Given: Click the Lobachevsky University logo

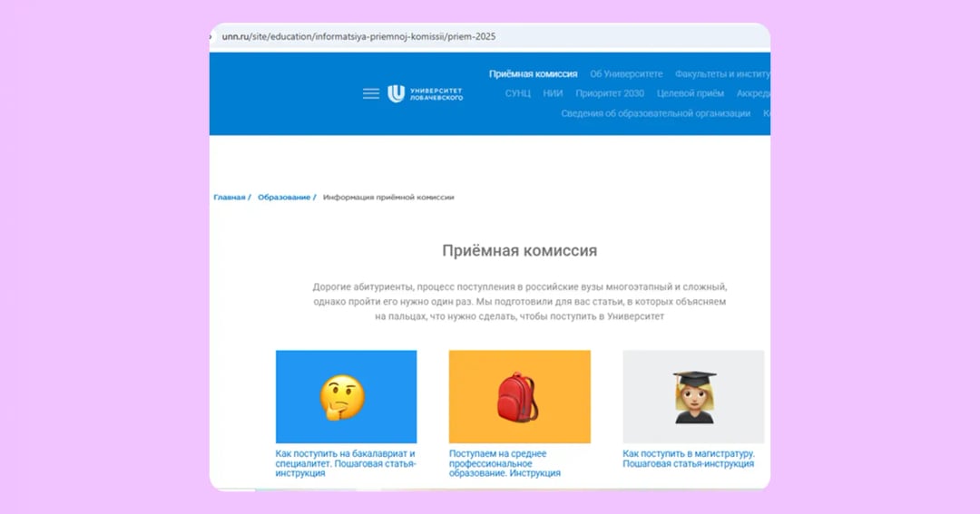Looking at the screenshot, I should point(425,93).
